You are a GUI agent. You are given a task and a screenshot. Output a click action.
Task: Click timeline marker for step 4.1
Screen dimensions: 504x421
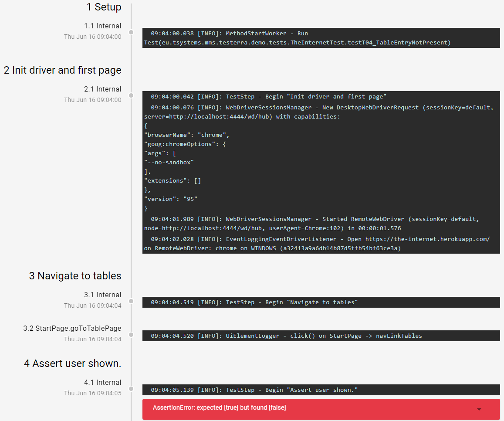coord(131,389)
